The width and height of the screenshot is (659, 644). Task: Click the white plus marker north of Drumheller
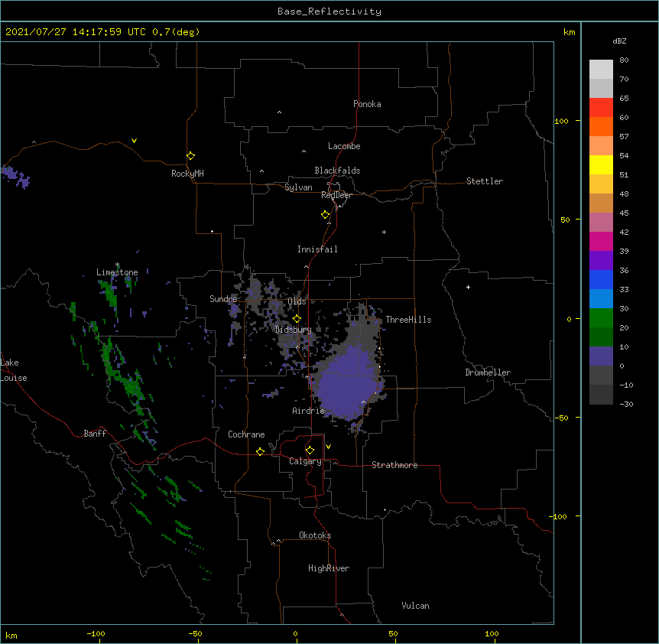point(468,287)
